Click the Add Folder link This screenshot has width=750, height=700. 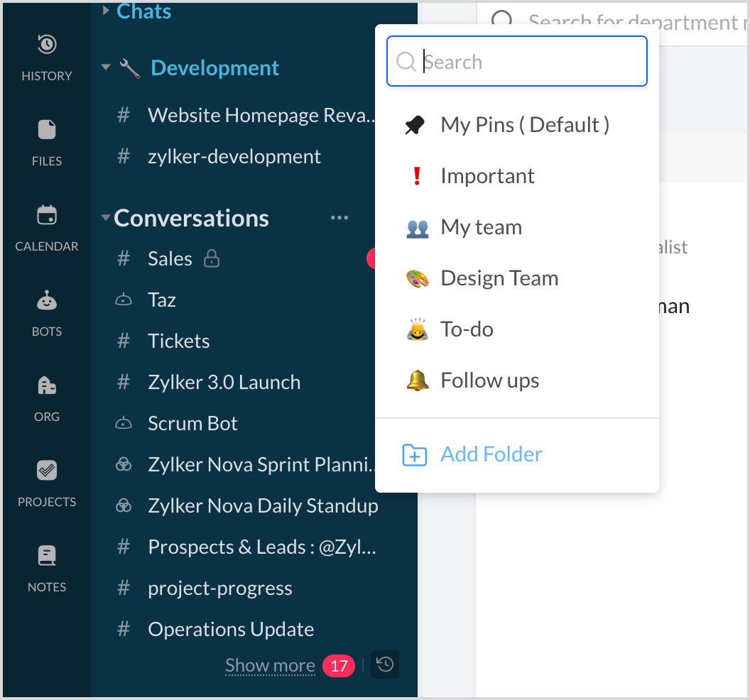(491, 454)
